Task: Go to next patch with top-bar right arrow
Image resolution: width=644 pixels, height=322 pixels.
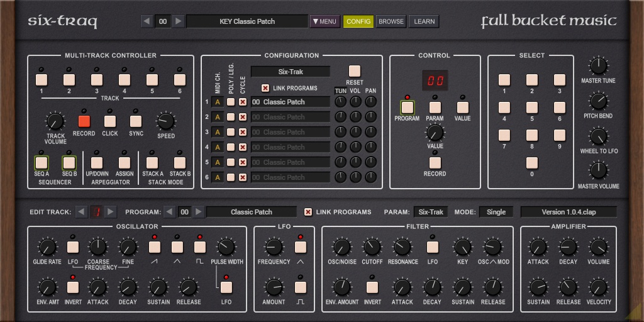Action: [x=178, y=21]
